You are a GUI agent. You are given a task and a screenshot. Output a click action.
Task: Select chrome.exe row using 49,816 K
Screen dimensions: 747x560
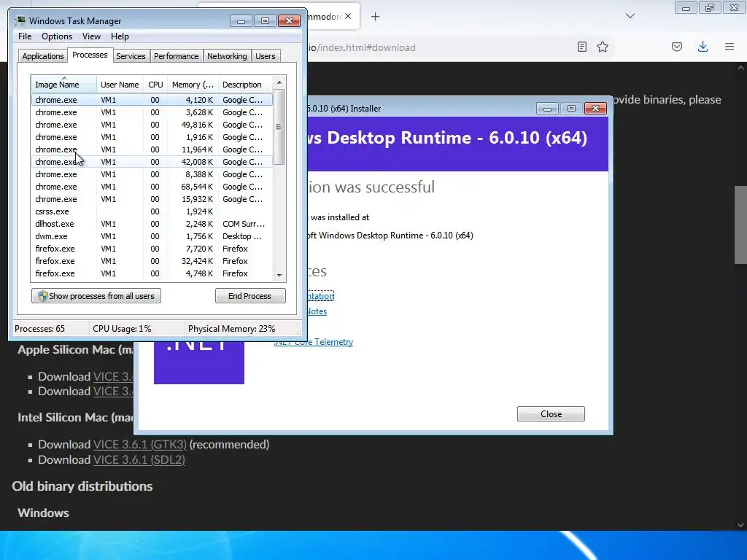click(152, 125)
